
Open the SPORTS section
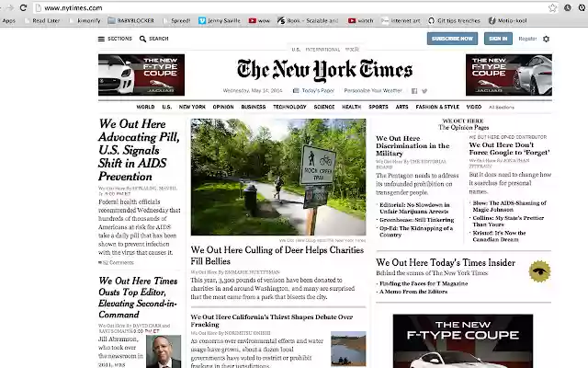378,107
